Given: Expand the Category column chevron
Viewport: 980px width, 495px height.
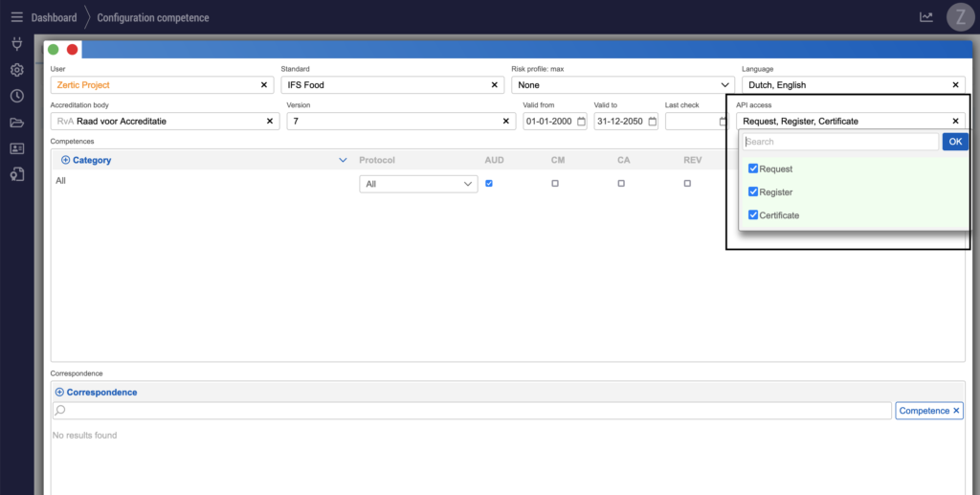Looking at the screenshot, I should pos(343,160).
